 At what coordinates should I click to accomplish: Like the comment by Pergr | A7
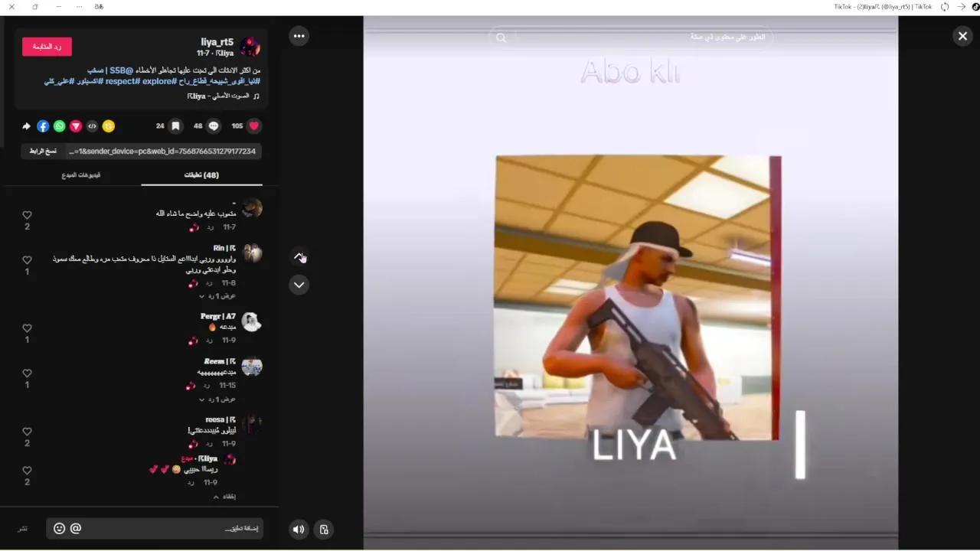[x=27, y=328]
